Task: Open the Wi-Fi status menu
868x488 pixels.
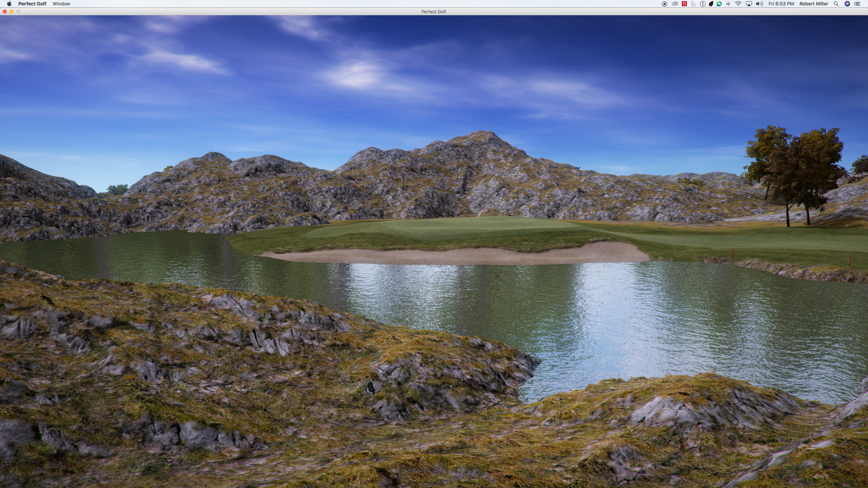Action: point(738,3)
